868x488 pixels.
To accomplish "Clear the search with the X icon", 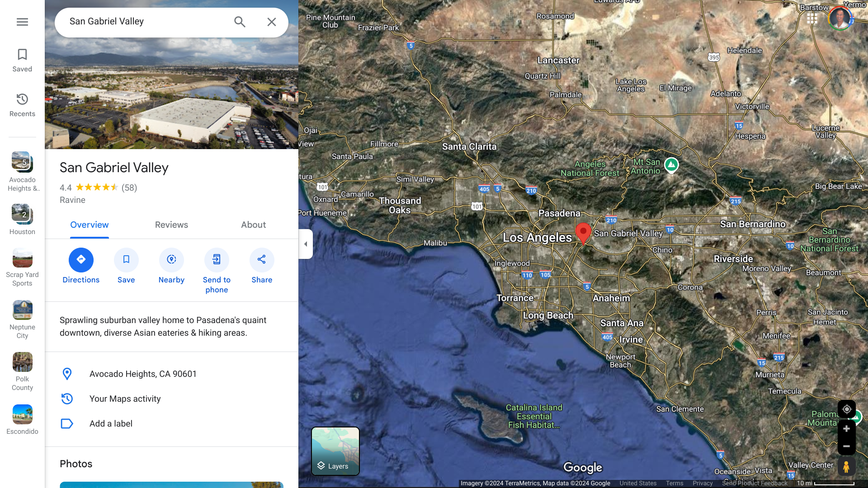I will click(x=271, y=22).
